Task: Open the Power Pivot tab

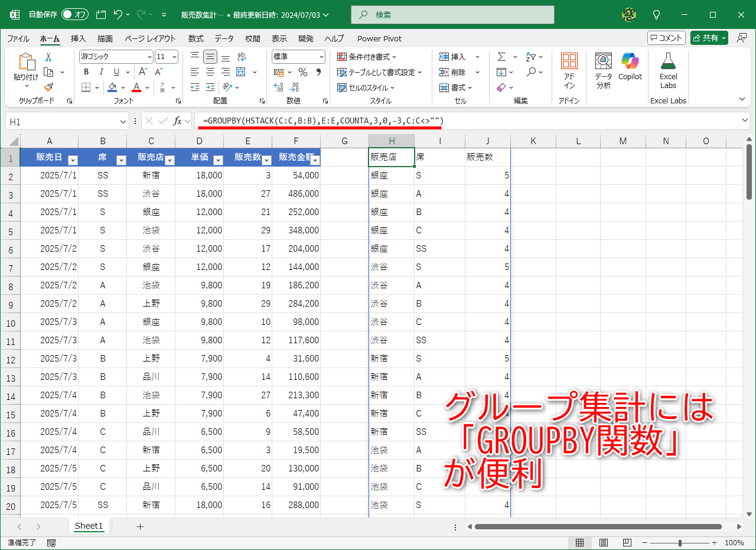Action: click(379, 38)
